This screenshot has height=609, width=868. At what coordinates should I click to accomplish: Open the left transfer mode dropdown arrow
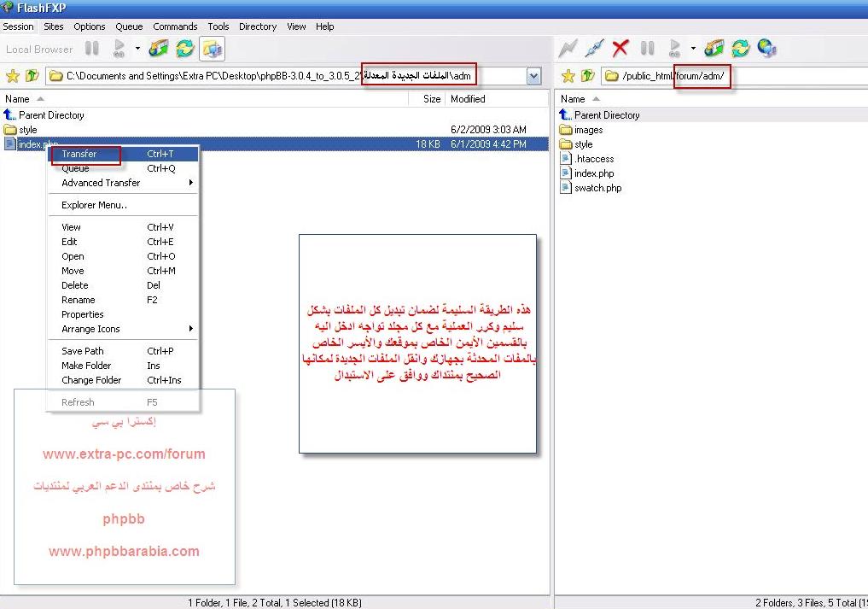pyautogui.click(x=137, y=49)
